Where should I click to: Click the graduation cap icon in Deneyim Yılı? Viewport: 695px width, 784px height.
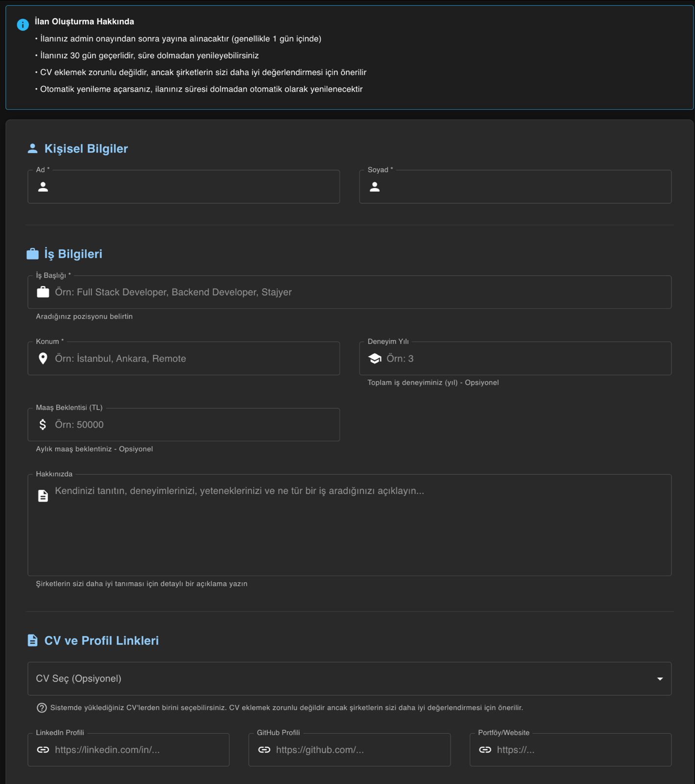tap(375, 359)
